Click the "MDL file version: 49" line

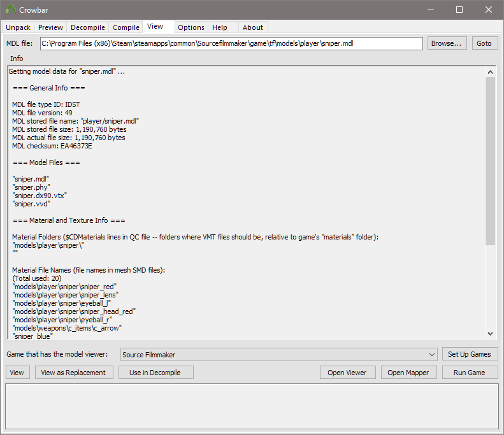click(x=42, y=113)
